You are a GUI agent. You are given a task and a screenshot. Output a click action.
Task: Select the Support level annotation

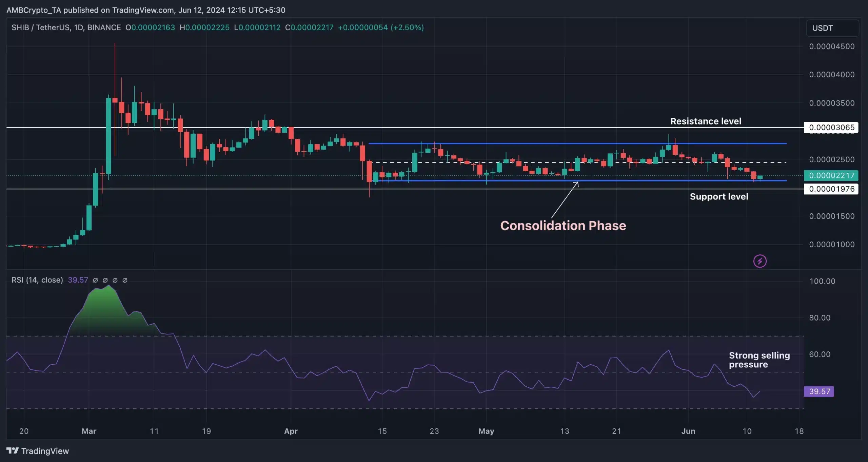pos(719,196)
